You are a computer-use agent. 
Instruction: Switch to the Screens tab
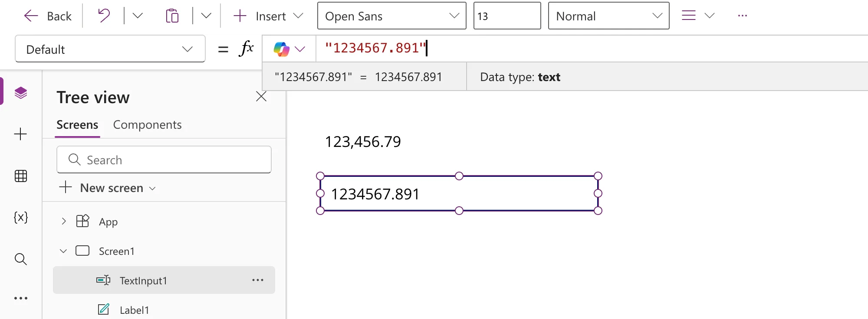[77, 125]
